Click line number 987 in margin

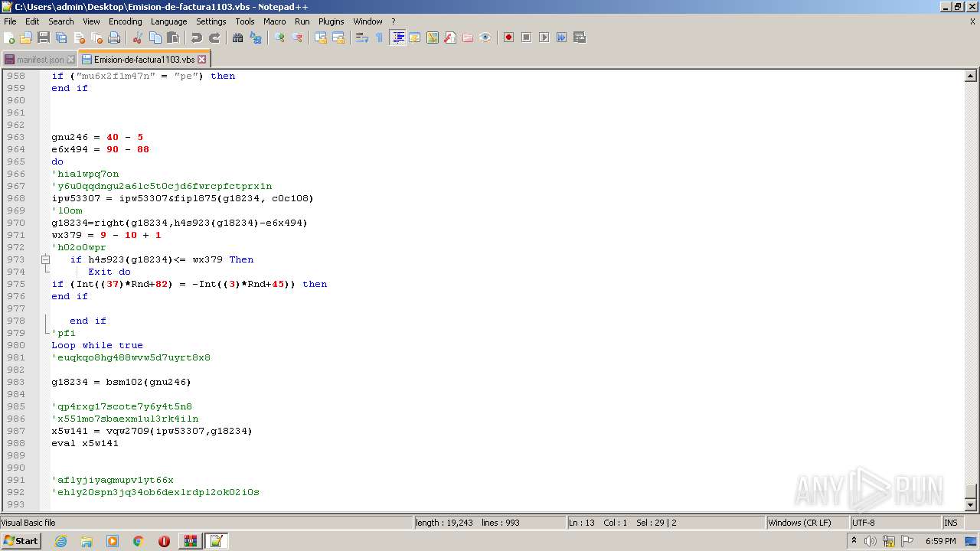click(x=16, y=431)
